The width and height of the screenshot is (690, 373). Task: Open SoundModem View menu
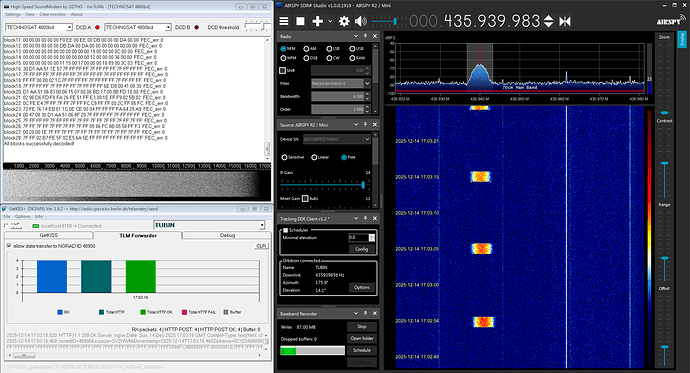(30, 15)
